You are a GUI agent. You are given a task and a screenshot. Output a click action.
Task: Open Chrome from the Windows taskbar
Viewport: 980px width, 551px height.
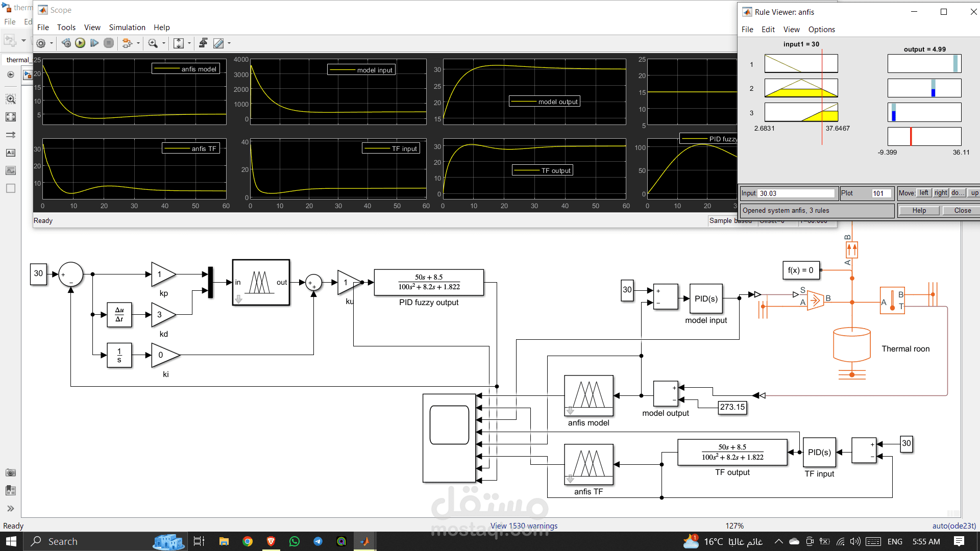[248, 541]
